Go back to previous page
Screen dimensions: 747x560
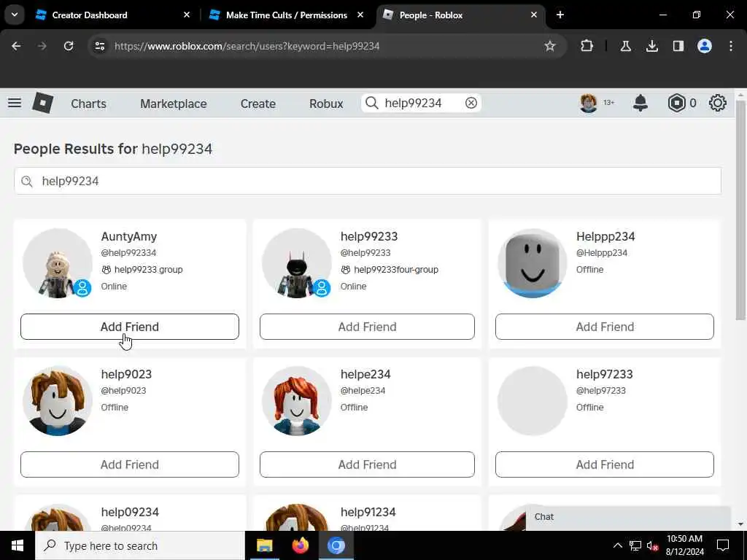pos(16,46)
